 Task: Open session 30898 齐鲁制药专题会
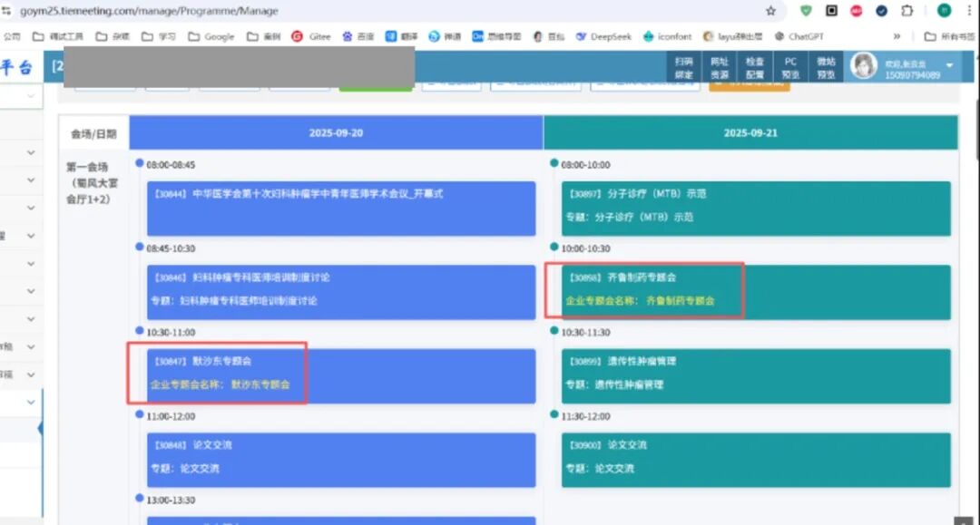click(x=755, y=291)
